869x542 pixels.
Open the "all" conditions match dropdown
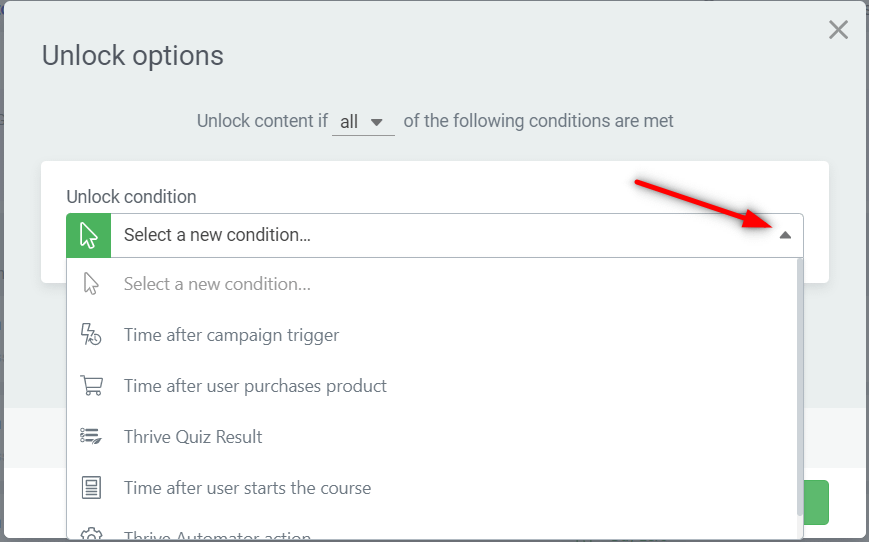[362, 122]
